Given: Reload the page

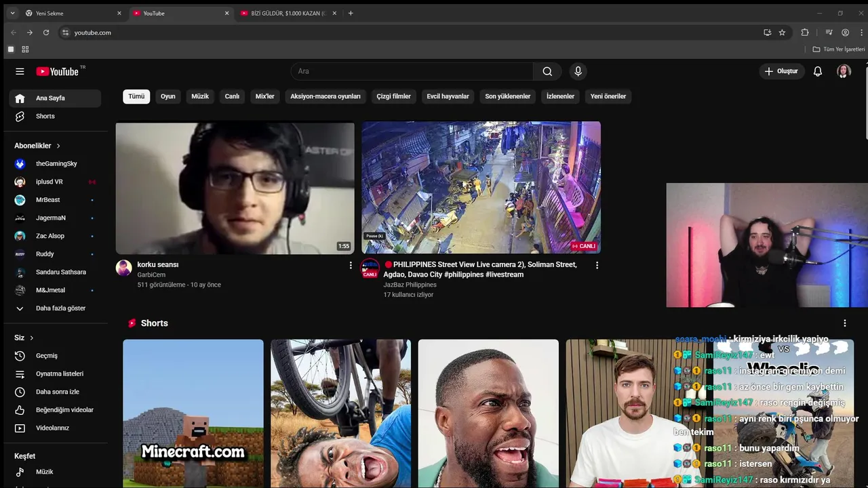Looking at the screenshot, I should 46,33.
